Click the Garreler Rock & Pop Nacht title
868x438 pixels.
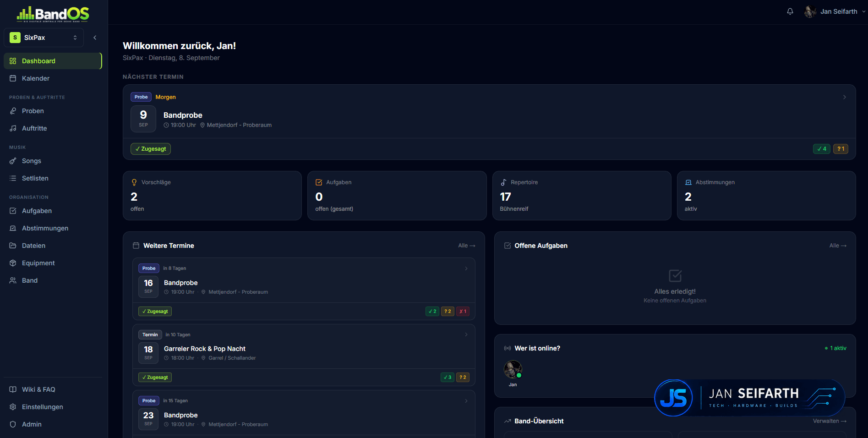(x=205, y=349)
